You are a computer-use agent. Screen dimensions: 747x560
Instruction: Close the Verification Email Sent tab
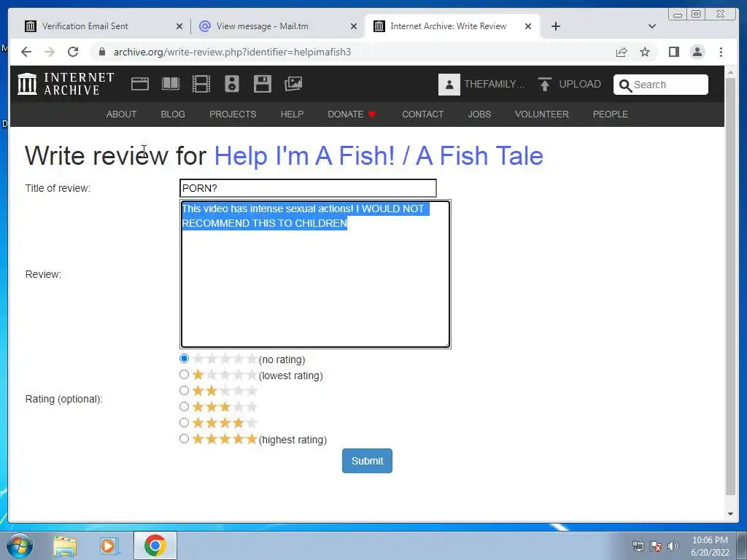coord(179,26)
